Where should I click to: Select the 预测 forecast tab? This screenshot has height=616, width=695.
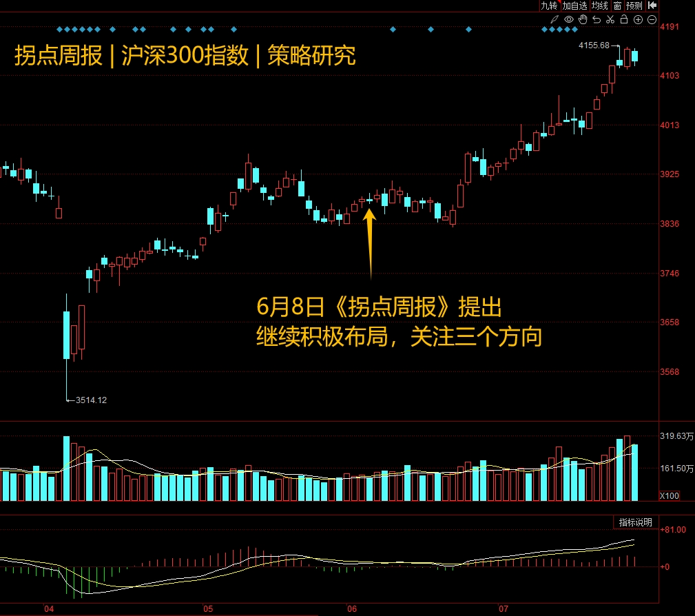tap(634, 6)
